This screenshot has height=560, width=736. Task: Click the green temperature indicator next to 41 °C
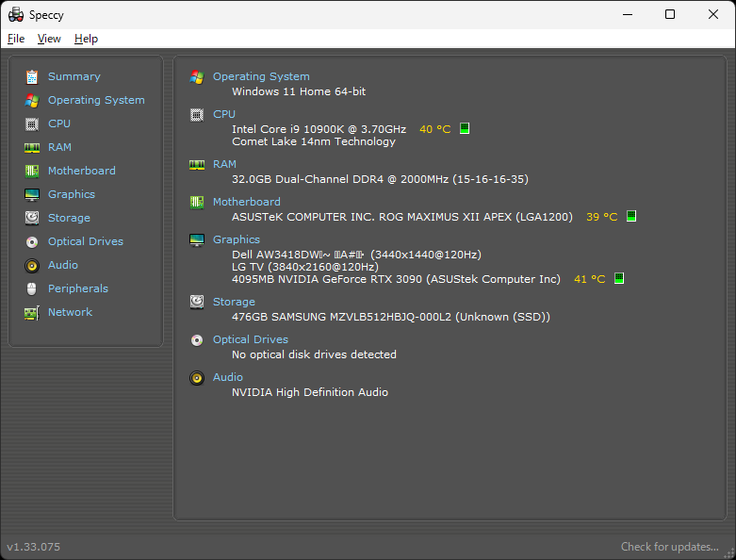pos(619,278)
